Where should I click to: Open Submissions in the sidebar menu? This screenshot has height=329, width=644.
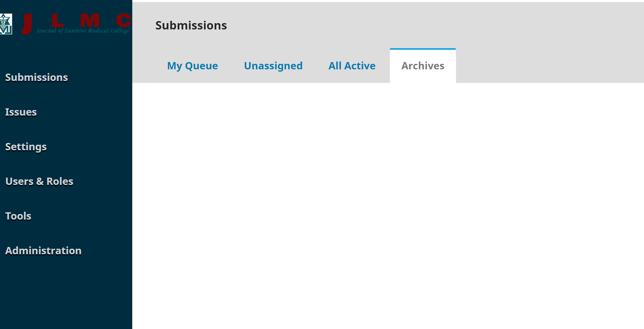pos(37,77)
